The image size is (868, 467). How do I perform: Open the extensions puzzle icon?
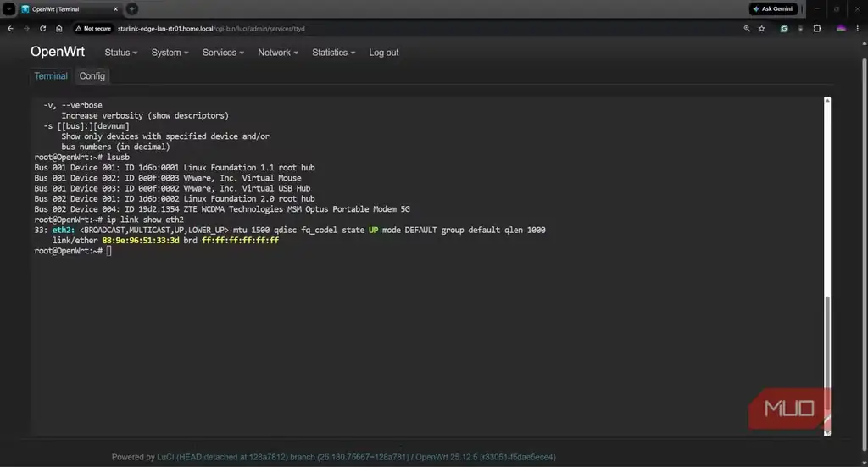[x=817, y=28]
